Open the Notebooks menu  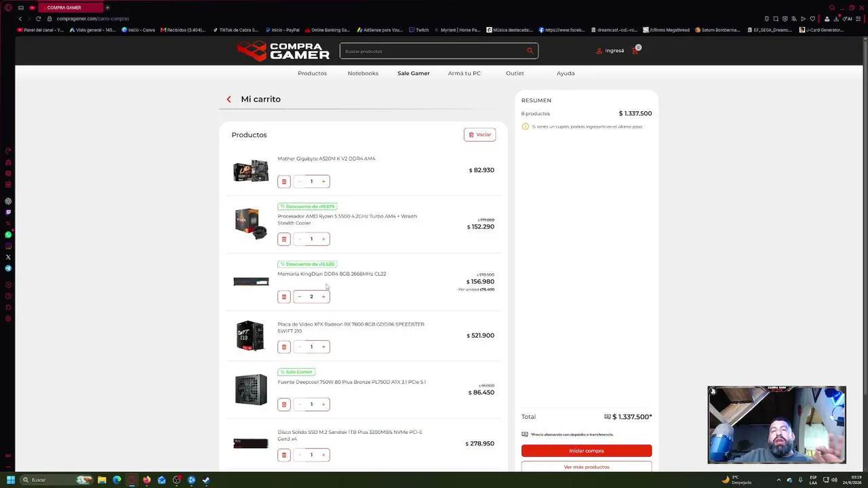tap(363, 73)
